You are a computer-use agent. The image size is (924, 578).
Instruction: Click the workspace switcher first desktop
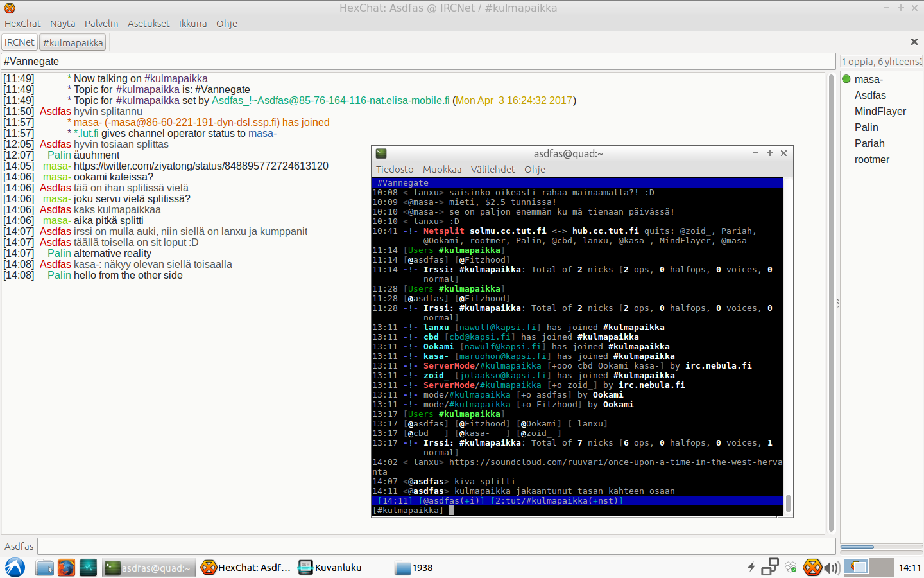coord(857,567)
